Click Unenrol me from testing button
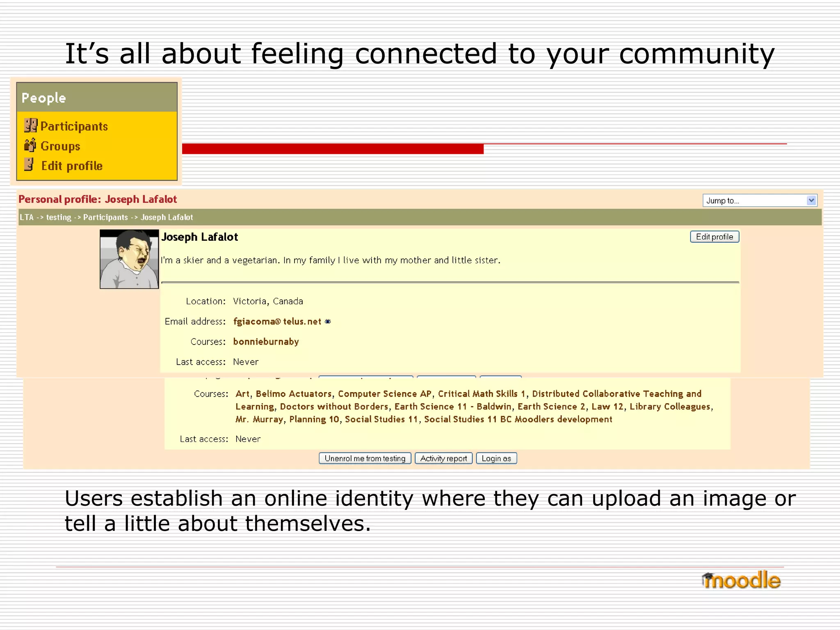Screen dimensions: 840x630 click(365, 458)
